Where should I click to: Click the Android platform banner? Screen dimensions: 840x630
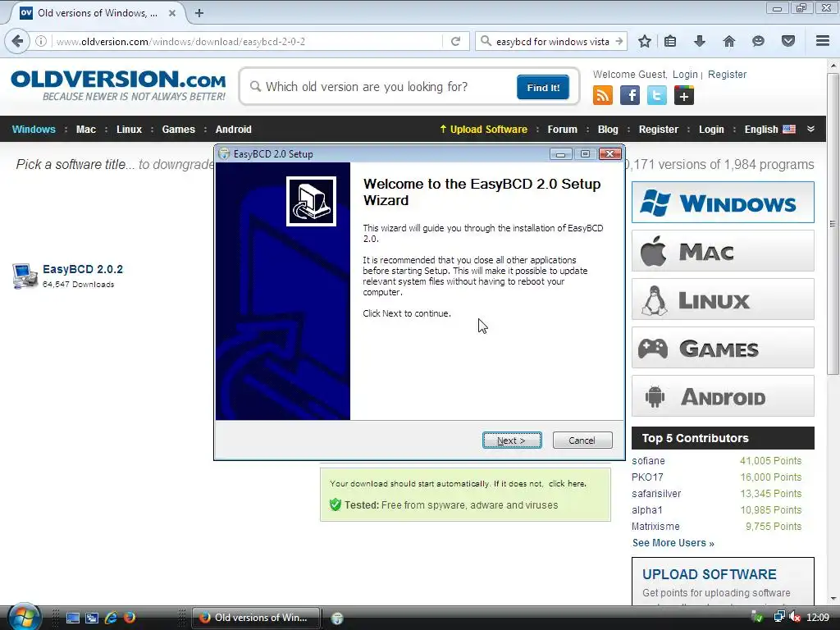(723, 396)
